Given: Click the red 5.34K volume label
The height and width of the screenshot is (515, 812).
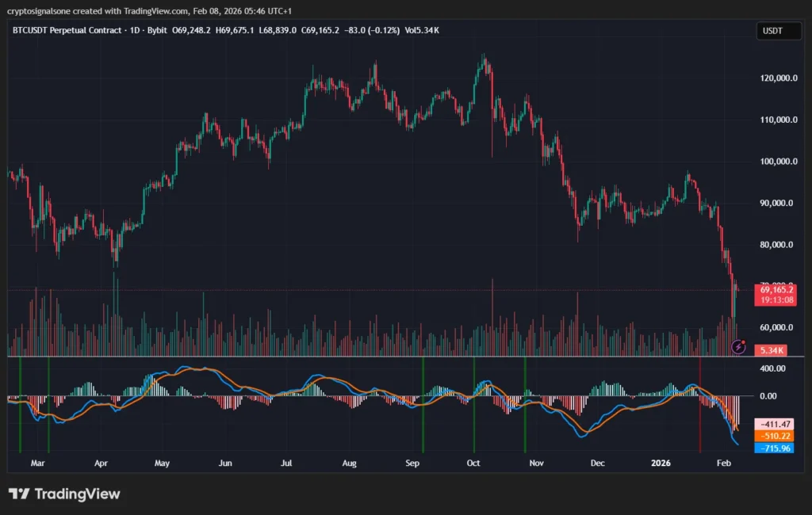Looking at the screenshot, I should (772, 349).
